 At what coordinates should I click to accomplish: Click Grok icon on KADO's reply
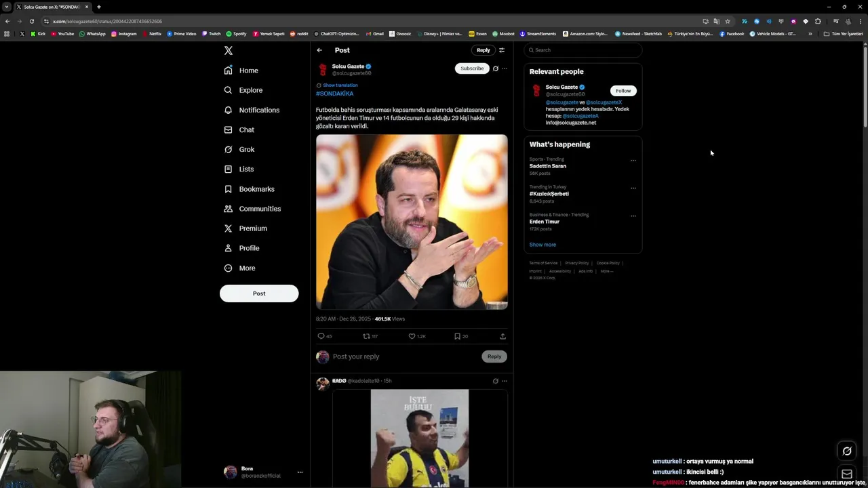[x=496, y=381]
